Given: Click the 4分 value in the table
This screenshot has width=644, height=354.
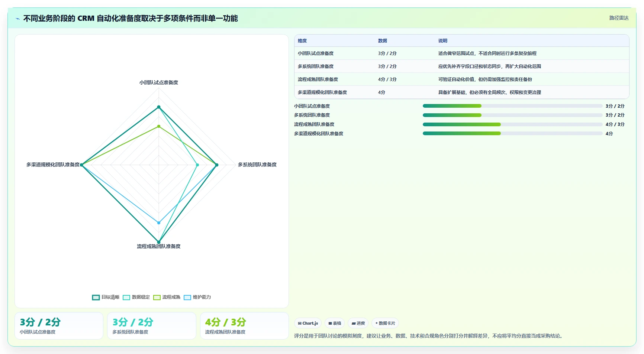Looking at the screenshot, I should [381, 92].
